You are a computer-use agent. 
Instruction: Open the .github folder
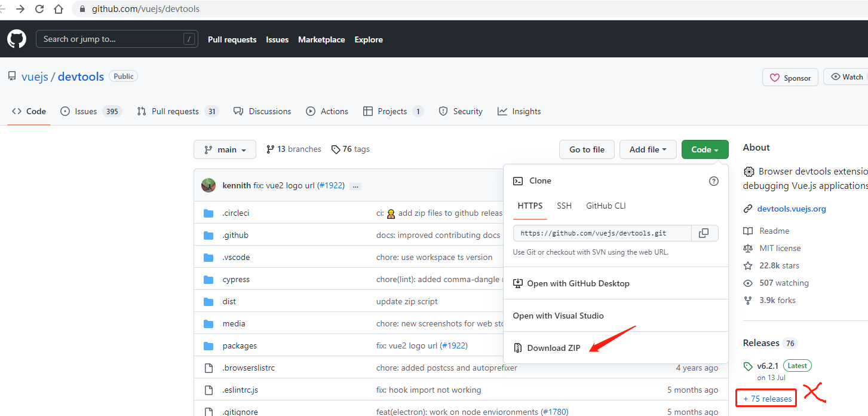235,235
